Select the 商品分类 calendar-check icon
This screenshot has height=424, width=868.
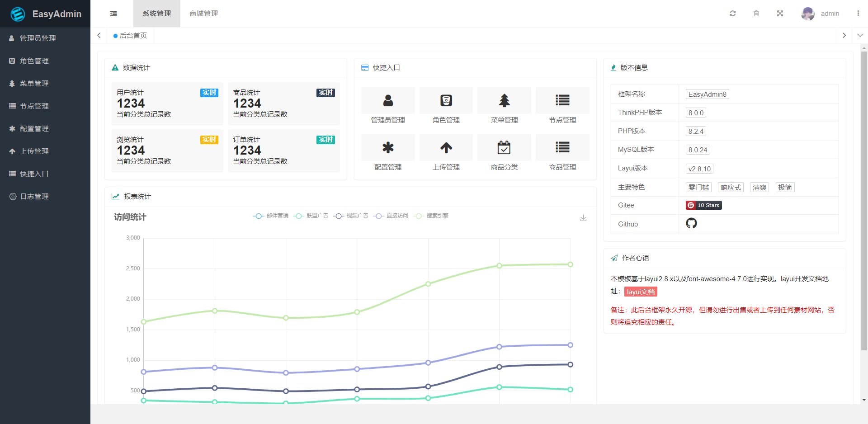click(504, 147)
